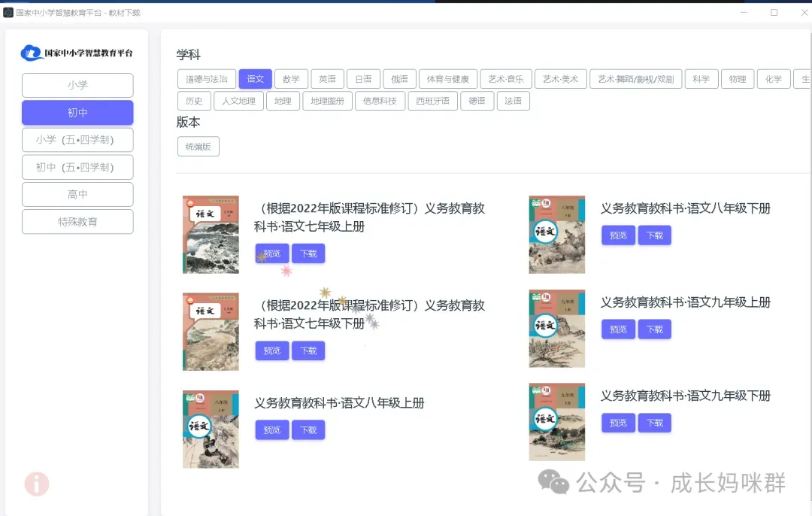Select 高中 school stage
The height and width of the screenshot is (516, 812).
point(77,194)
